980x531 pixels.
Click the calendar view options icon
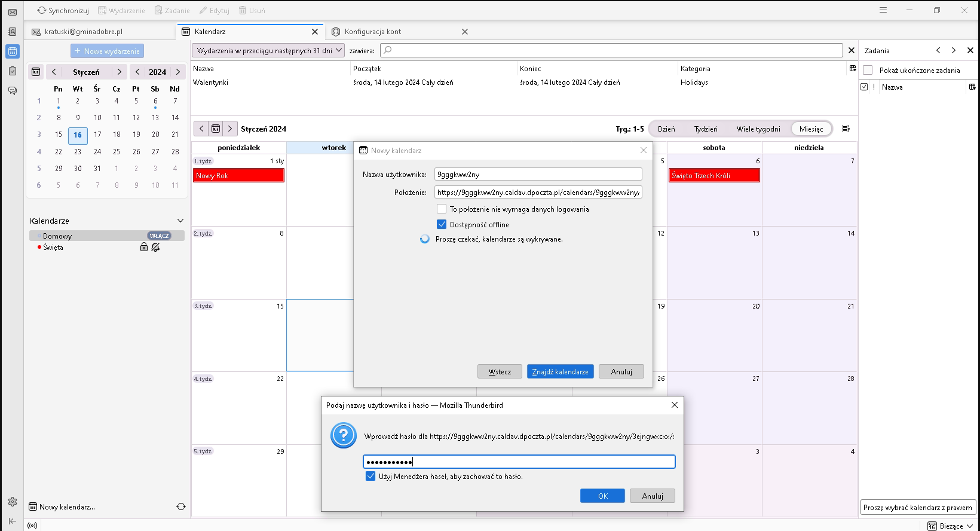846,129
